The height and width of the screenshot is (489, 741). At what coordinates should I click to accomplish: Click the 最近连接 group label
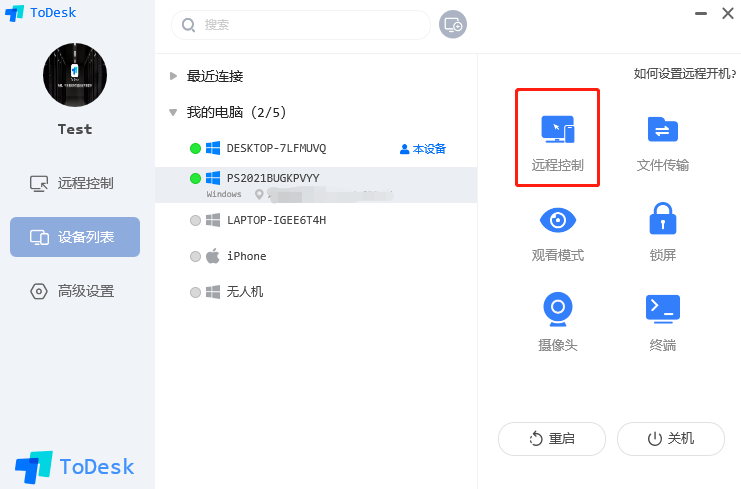[215, 76]
